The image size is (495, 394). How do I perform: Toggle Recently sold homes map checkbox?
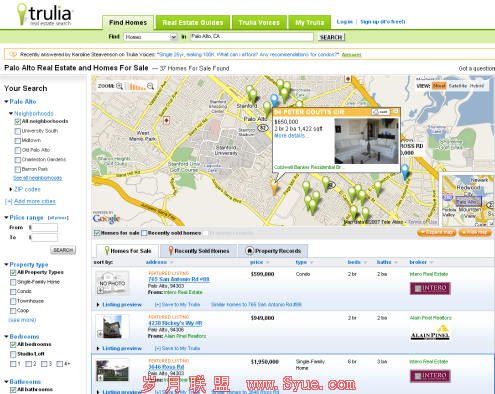coord(144,233)
